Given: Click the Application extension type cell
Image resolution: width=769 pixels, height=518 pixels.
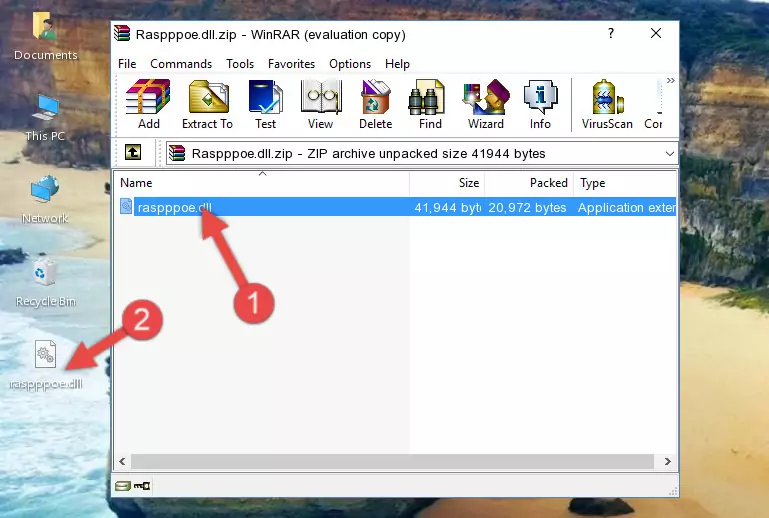Looking at the screenshot, I should click(x=626, y=207).
